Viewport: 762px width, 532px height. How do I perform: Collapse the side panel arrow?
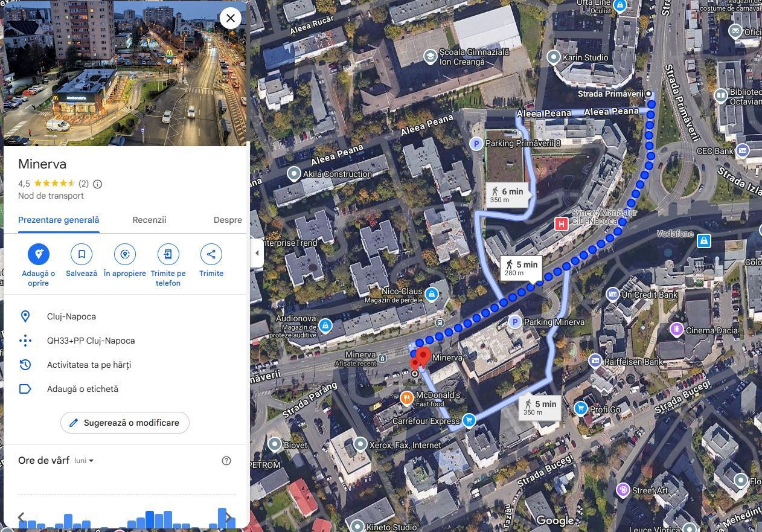point(257,253)
